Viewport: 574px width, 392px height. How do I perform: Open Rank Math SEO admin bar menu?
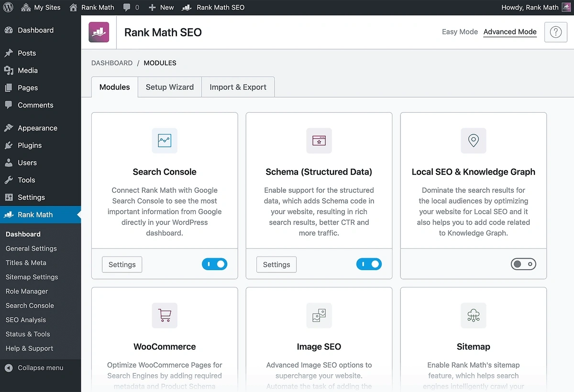point(213,7)
